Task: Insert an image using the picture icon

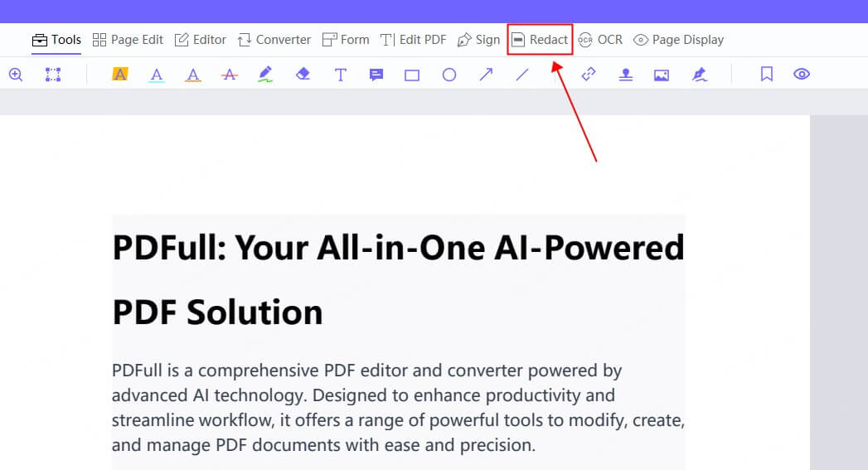Action: [x=662, y=75]
